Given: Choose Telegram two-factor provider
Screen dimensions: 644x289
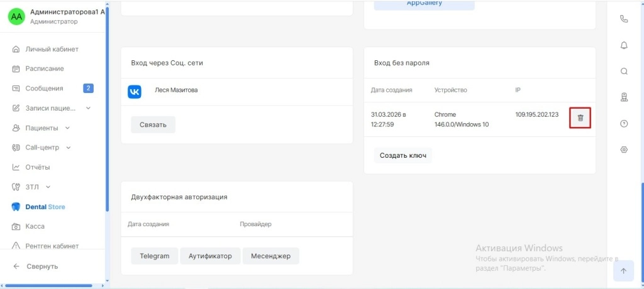Looking at the screenshot, I should coord(154,256).
